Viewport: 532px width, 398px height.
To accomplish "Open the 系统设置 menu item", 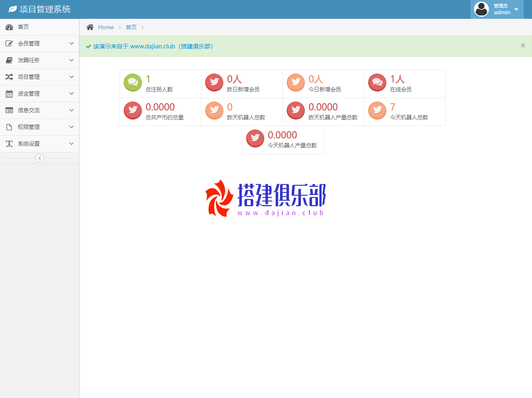I will (x=39, y=144).
